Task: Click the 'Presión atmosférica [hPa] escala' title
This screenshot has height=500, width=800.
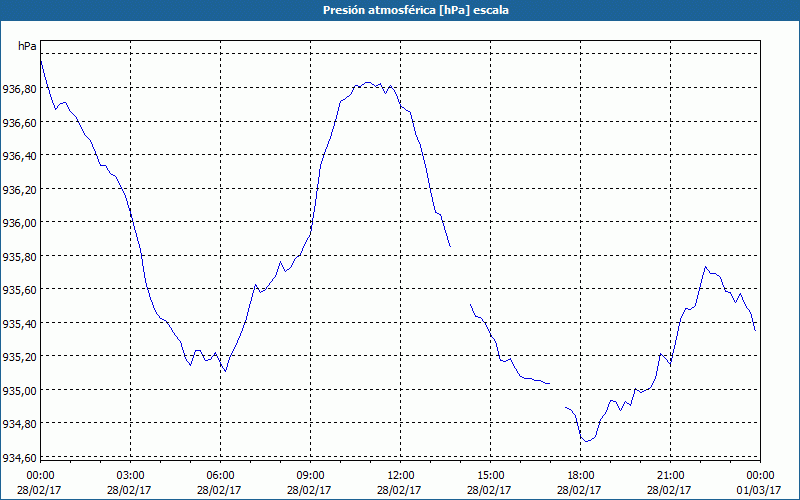Action: pos(416,10)
